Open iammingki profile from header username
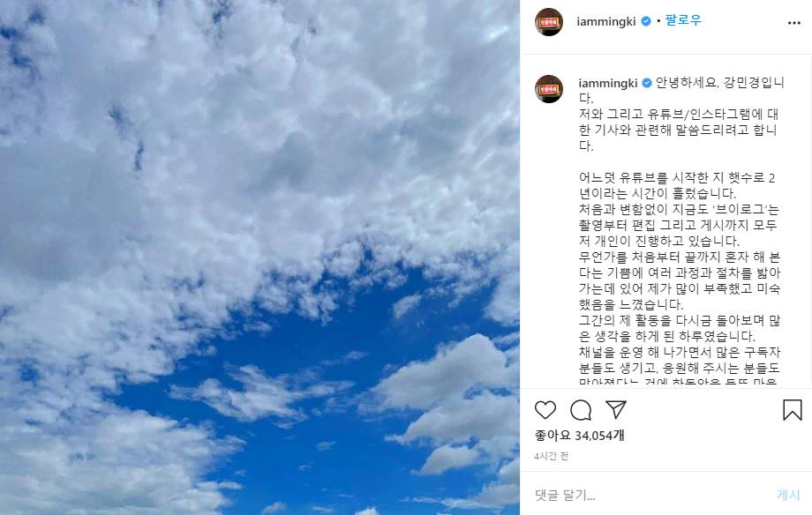 (x=605, y=21)
